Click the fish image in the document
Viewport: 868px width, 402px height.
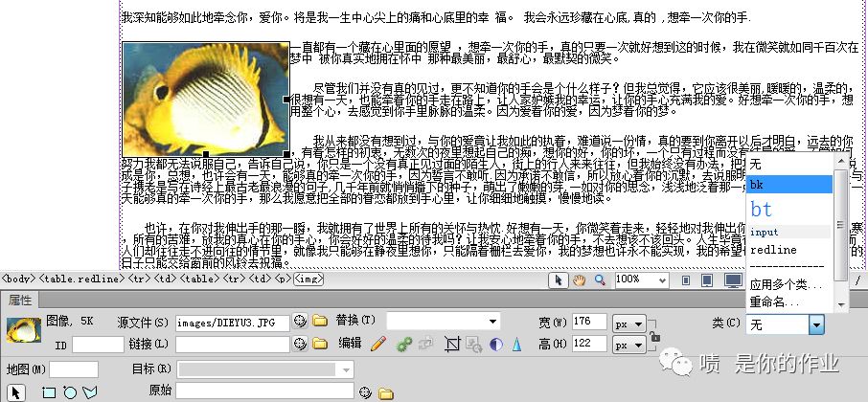pyautogui.click(x=205, y=100)
